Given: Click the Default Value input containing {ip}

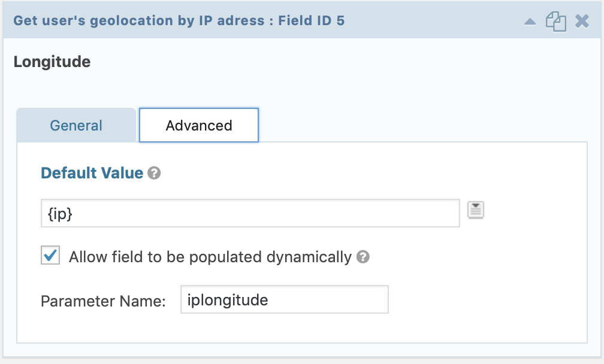Looking at the screenshot, I should tap(250, 213).
